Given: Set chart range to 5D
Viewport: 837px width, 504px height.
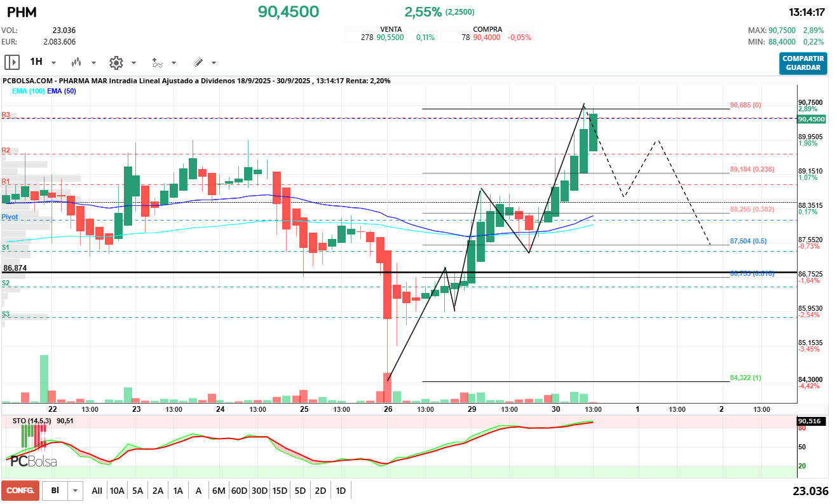Looking at the screenshot, I should (300, 491).
